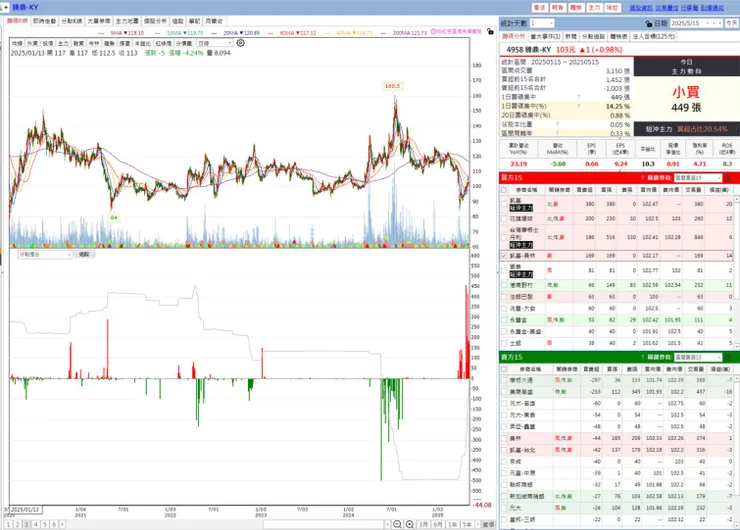Image resolution: width=740 pixels, height=530 pixels.
Task: Open the 個股分析 tab
Action: pyautogui.click(x=155, y=21)
